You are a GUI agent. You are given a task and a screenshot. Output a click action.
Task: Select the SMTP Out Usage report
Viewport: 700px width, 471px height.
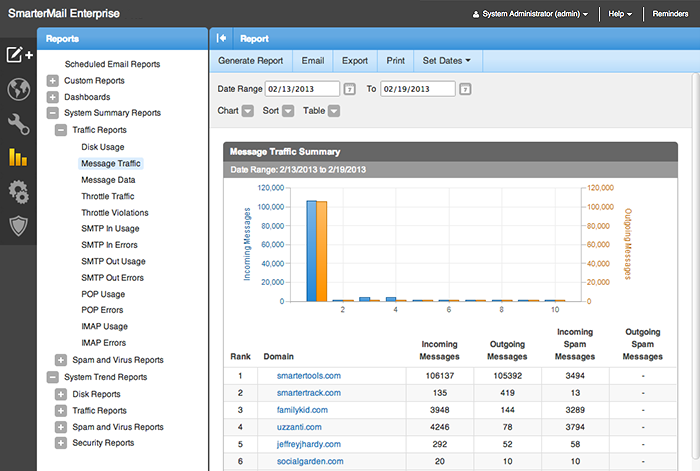pyautogui.click(x=113, y=262)
